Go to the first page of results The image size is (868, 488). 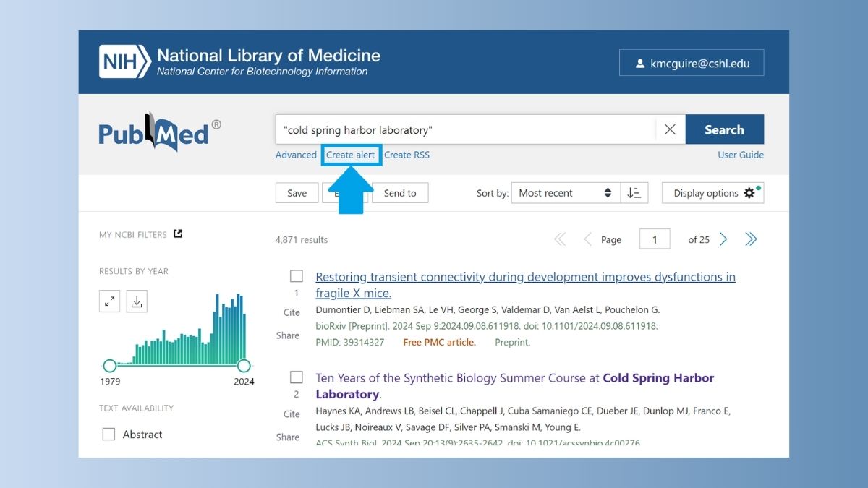pyautogui.click(x=560, y=239)
